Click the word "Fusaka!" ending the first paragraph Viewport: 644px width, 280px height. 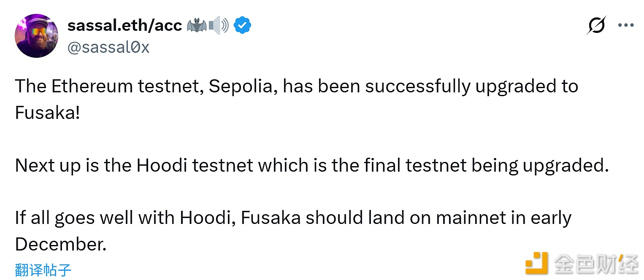(47, 113)
